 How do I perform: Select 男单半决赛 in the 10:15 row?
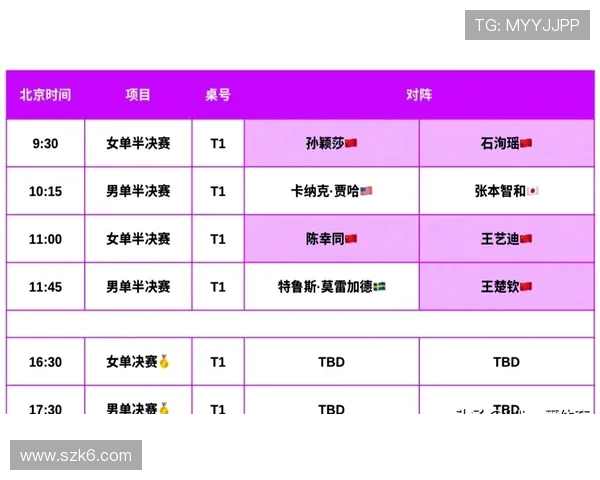pyautogui.click(x=138, y=191)
